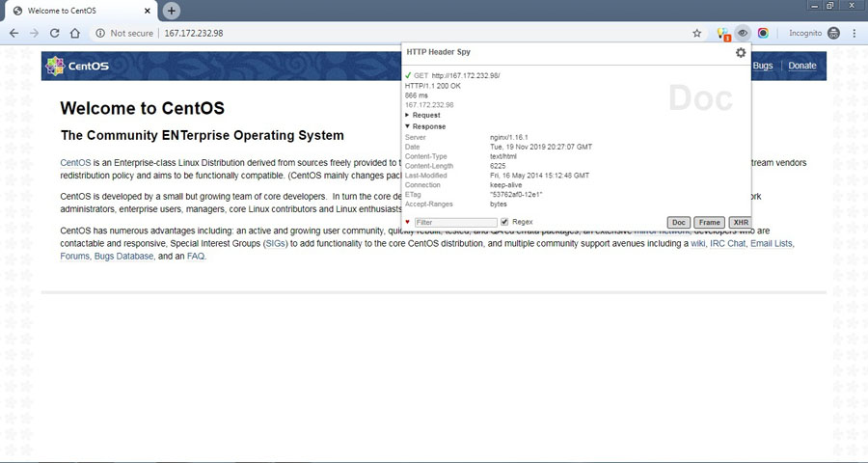
Task: Click the HTTP Header Spy popup title
Action: point(439,51)
